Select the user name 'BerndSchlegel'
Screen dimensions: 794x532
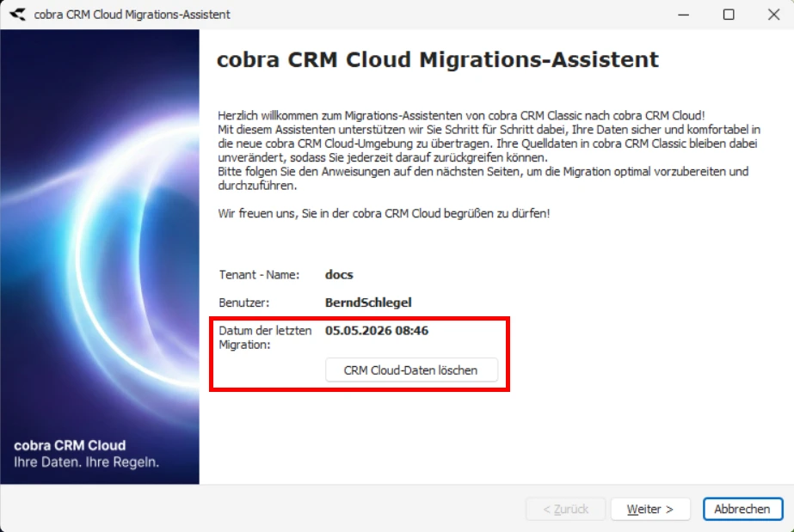coord(368,303)
